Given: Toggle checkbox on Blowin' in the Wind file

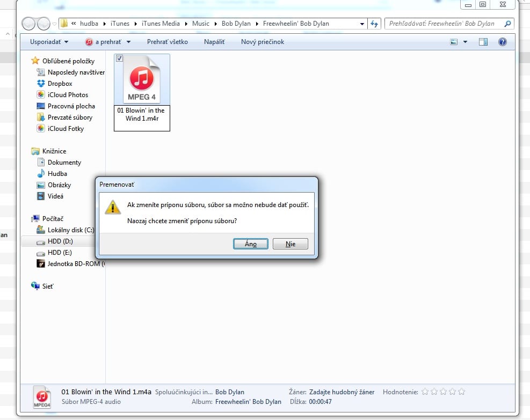Looking at the screenshot, I should coord(119,58).
